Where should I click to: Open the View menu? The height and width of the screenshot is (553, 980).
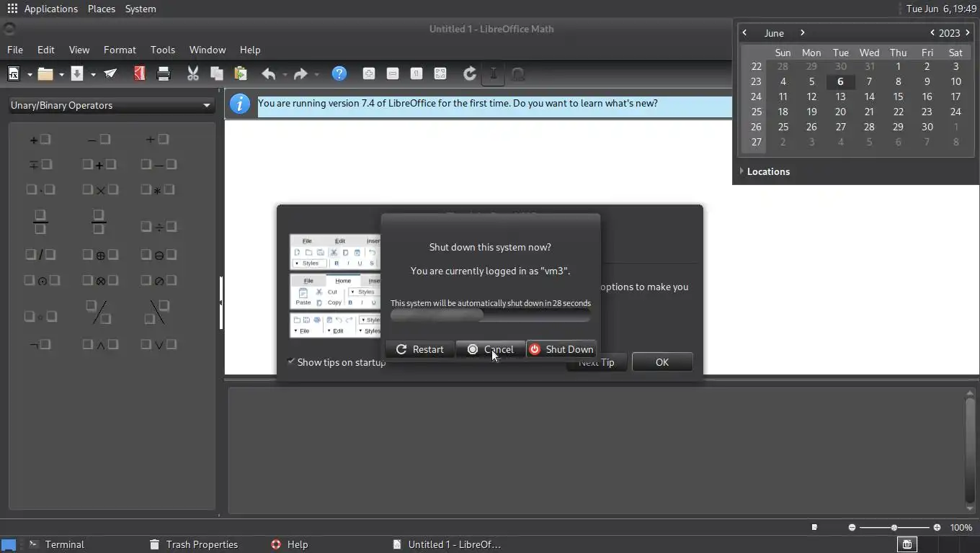pyautogui.click(x=79, y=50)
